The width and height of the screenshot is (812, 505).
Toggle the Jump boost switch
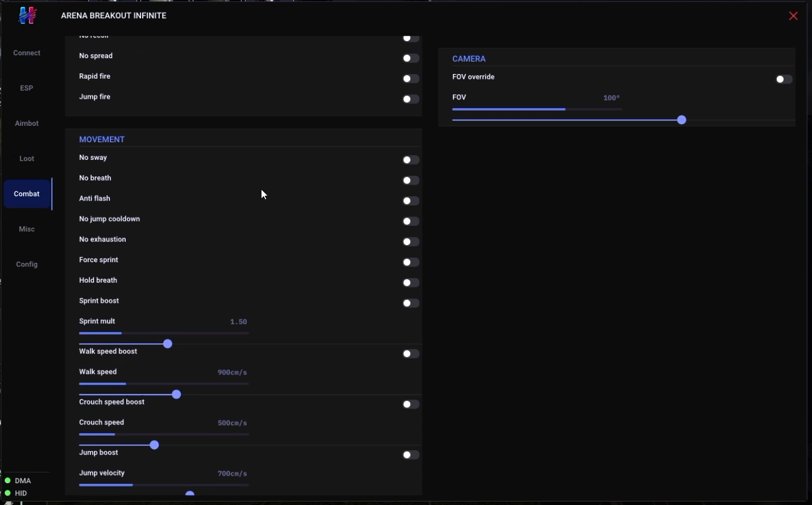coord(411,455)
